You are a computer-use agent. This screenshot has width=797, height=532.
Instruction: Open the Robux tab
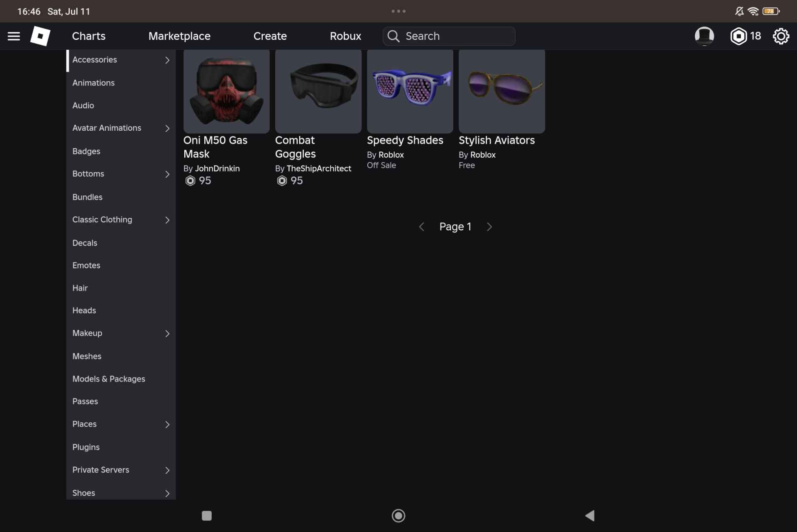coord(345,36)
